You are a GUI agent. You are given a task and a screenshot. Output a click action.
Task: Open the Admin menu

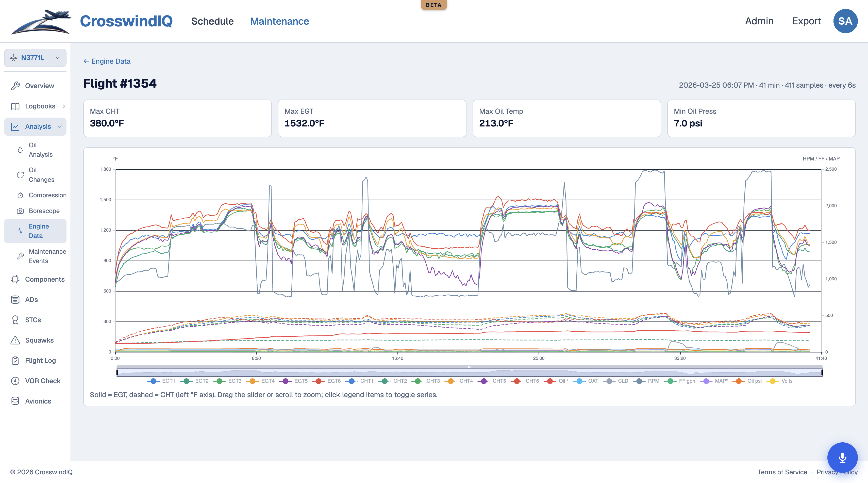coord(759,21)
